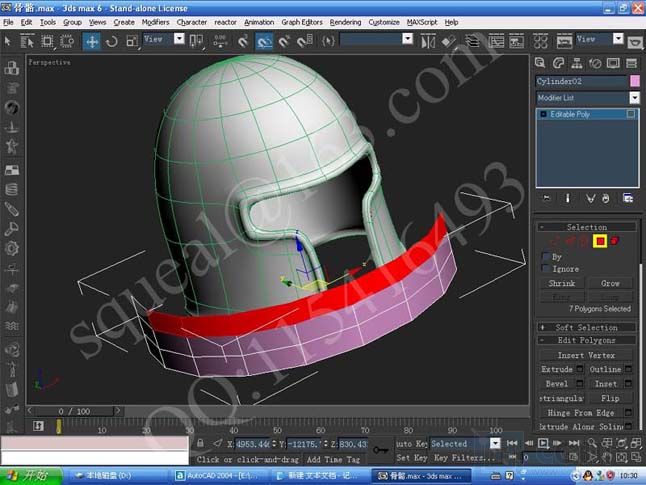Click the Mirror Selected Objects icon
The image size is (646, 485).
point(428,41)
